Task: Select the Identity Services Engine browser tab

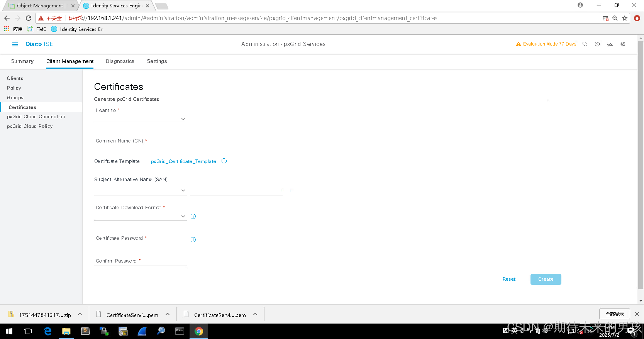Action: [x=117, y=6]
